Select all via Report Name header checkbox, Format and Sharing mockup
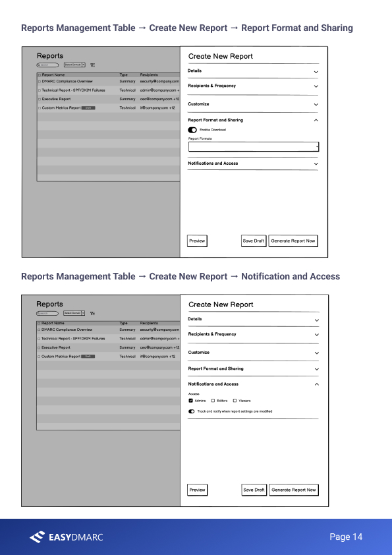The image size is (392, 555). tap(40, 75)
